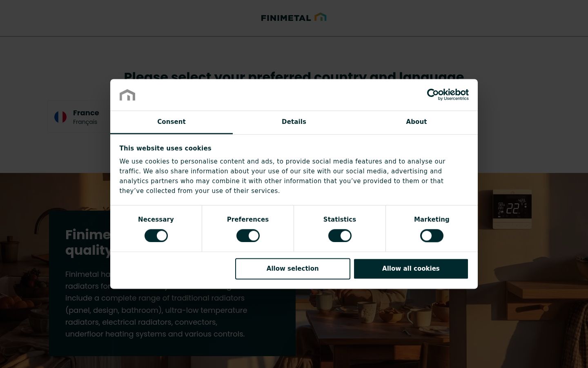Select the Consent tab
Screen dimensions: 588x368
coord(171,122)
